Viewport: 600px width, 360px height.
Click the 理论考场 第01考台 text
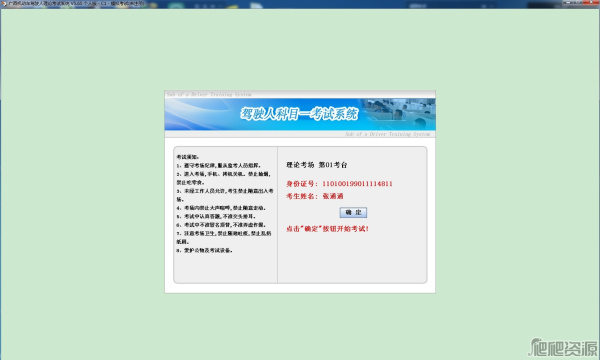tap(317, 165)
